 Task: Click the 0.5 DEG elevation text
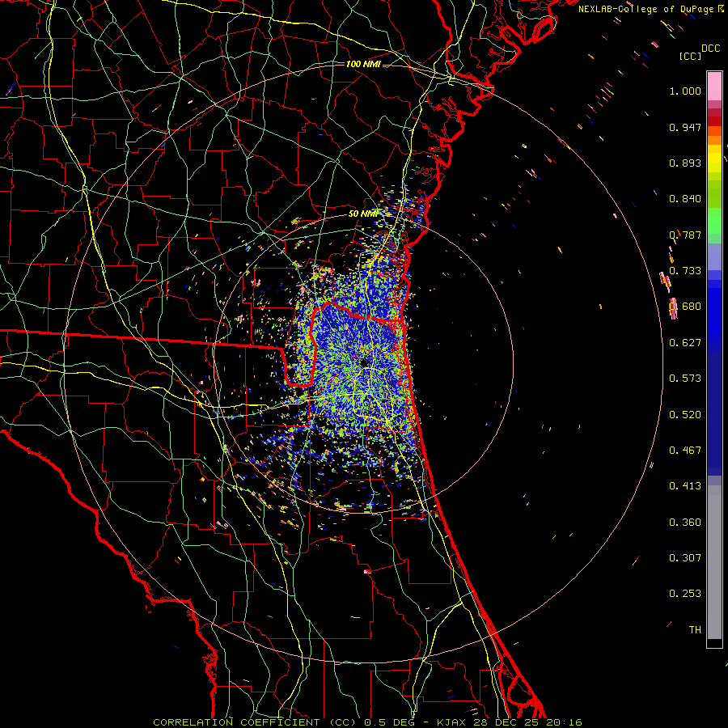389,722
